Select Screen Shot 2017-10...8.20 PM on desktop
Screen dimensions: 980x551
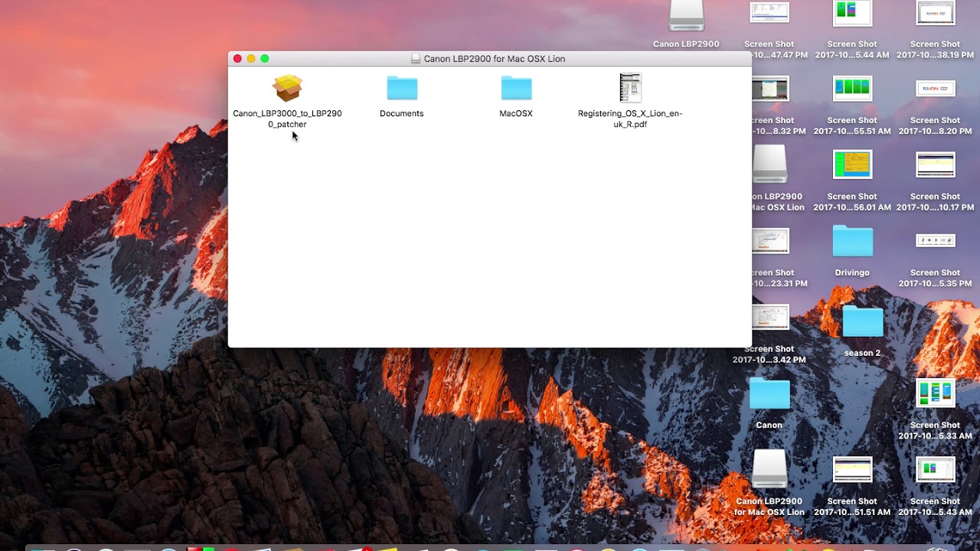click(x=935, y=89)
